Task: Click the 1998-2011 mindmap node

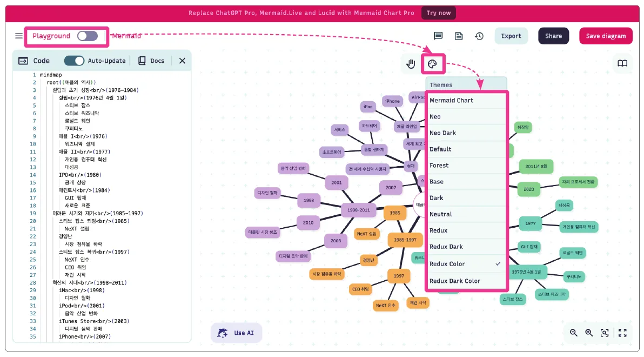Action: pos(359,210)
